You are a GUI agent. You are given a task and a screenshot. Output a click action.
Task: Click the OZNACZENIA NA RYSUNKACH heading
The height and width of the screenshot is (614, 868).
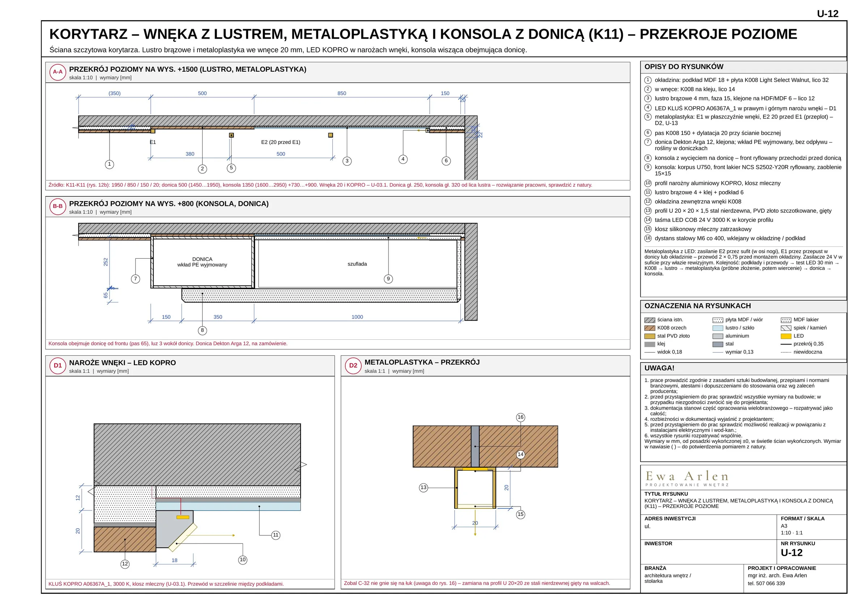click(698, 306)
